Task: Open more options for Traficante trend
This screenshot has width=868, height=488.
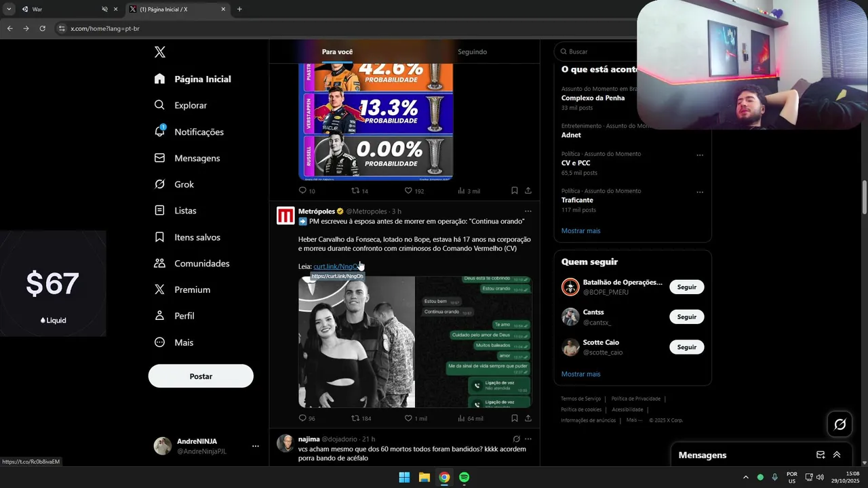Action: tap(700, 192)
